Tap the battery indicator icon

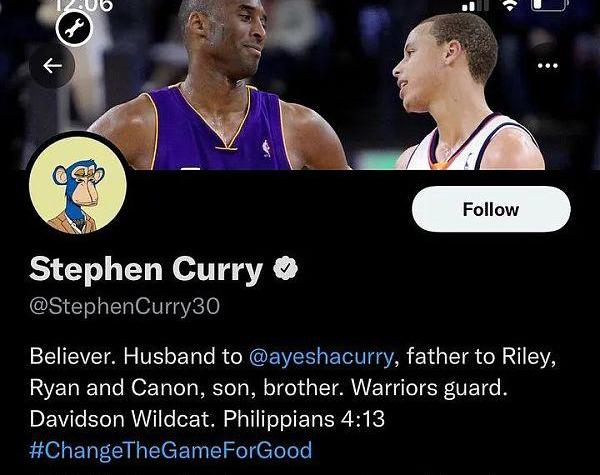click(x=549, y=5)
